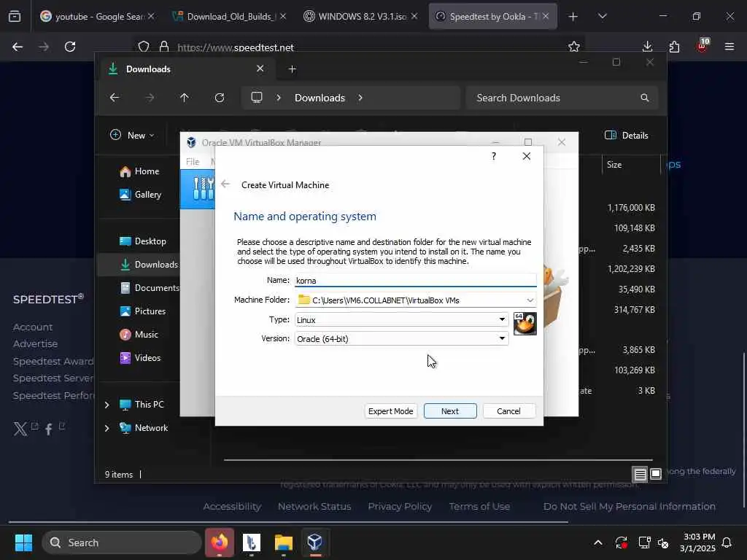Image resolution: width=747 pixels, height=560 pixels.
Task: Click VirtualBox Tools icon in Manager sidebar
Action: click(203, 189)
